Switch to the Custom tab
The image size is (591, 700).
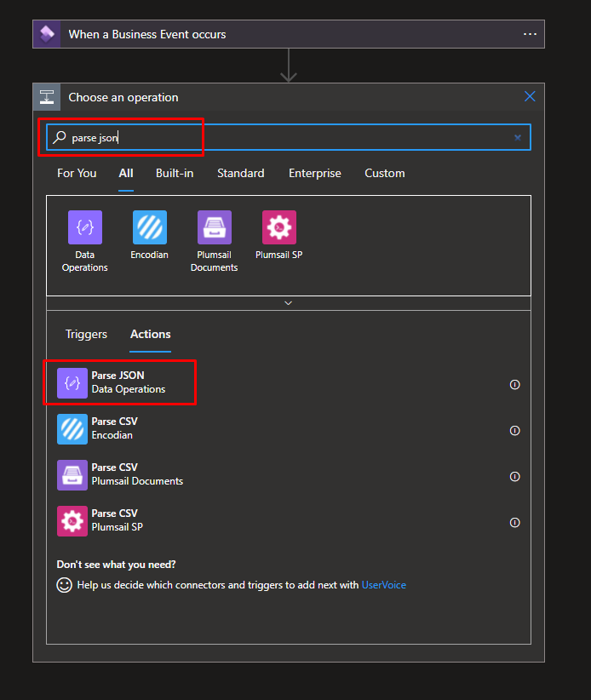pos(385,173)
